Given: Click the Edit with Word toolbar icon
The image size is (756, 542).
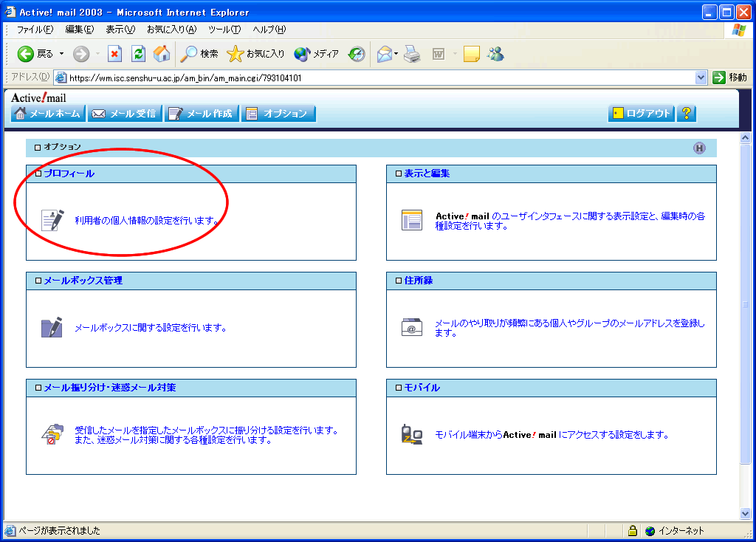Looking at the screenshot, I should (439, 54).
